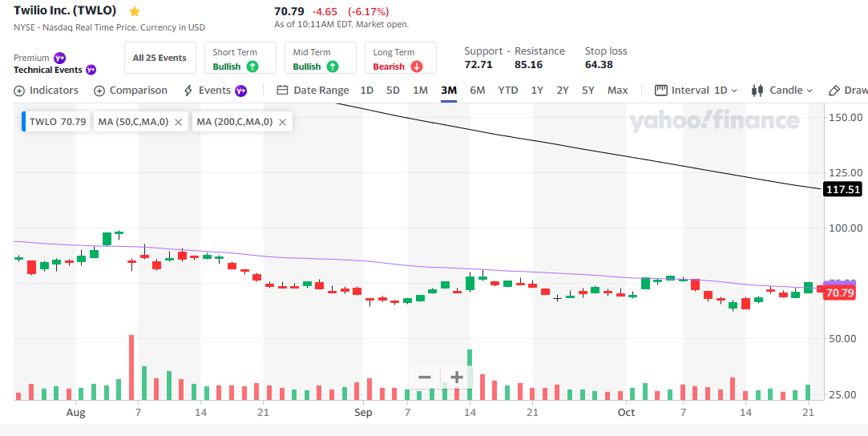This screenshot has width=868, height=436.
Task: Remove the MA (200,C,MA,0) indicator
Action: tap(282, 122)
